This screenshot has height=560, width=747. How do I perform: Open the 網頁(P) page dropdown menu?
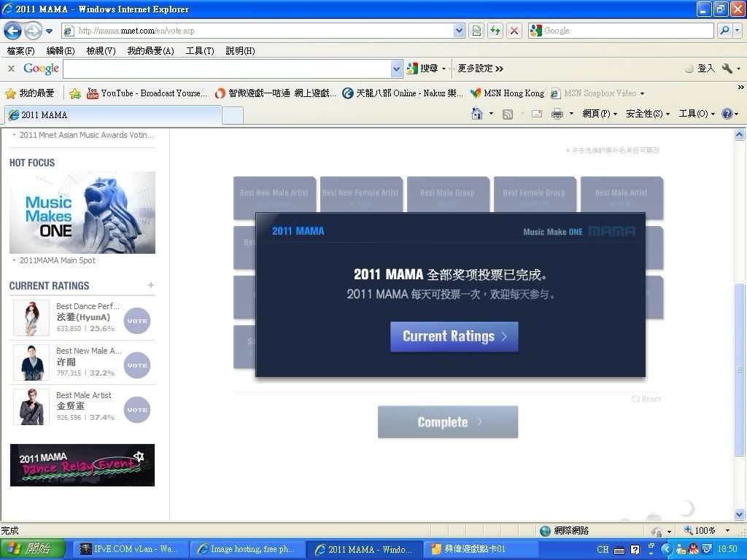600,114
